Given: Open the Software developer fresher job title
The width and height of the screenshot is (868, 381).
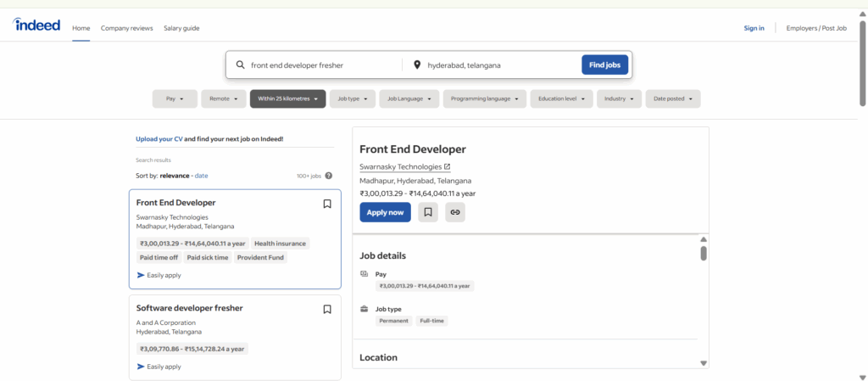Looking at the screenshot, I should 189,308.
